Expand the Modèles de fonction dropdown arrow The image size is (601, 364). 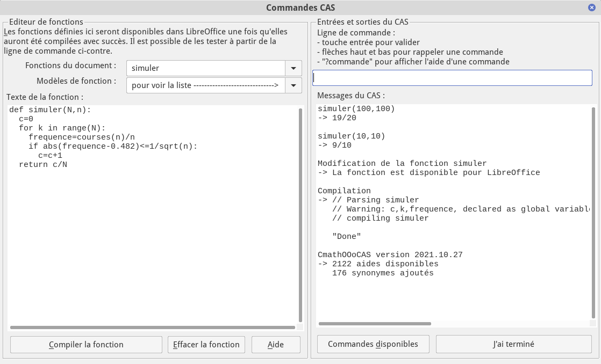tap(293, 85)
